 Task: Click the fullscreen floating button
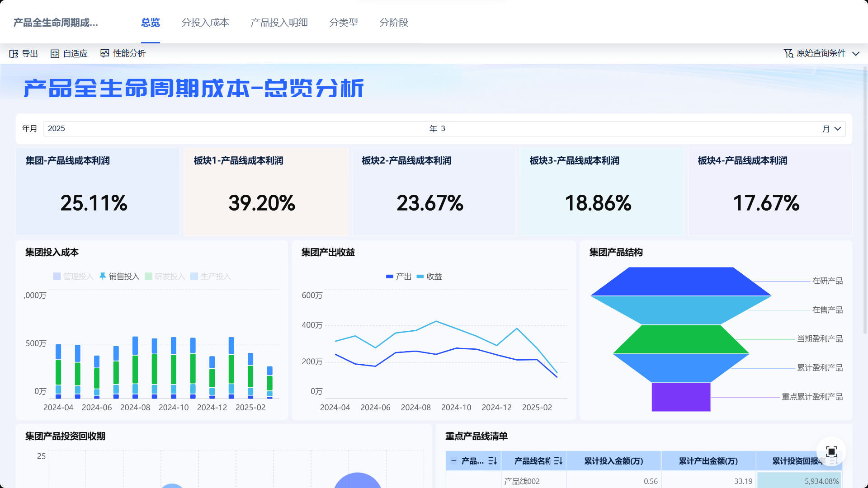point(831,451)
